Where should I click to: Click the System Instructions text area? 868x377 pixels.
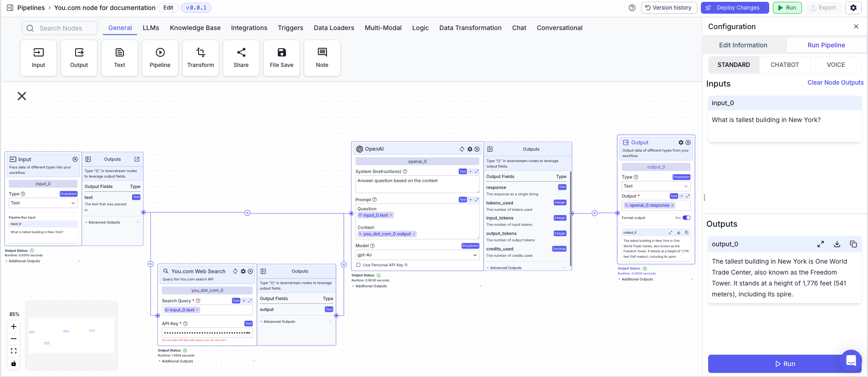click(417, 184)
